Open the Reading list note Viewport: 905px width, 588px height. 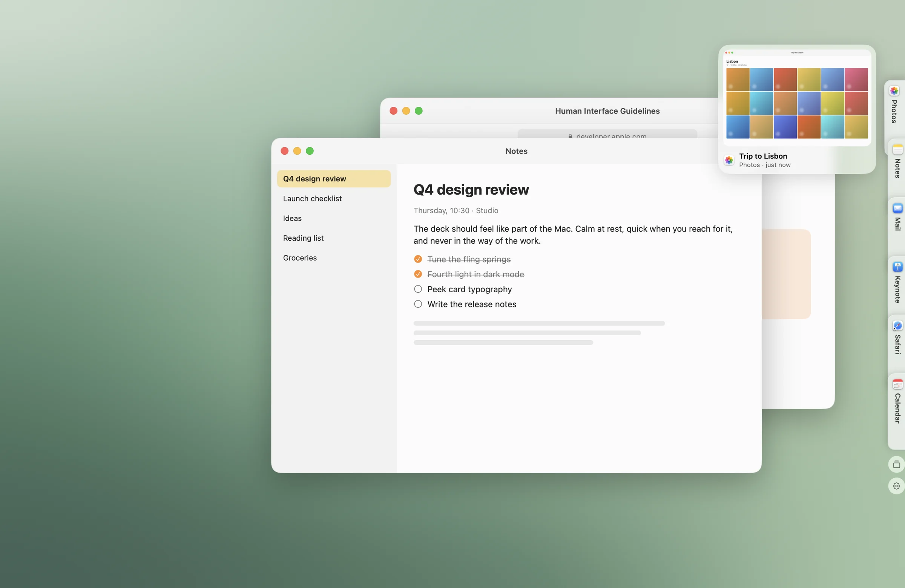pyautogui.click(x=333, y=238)
